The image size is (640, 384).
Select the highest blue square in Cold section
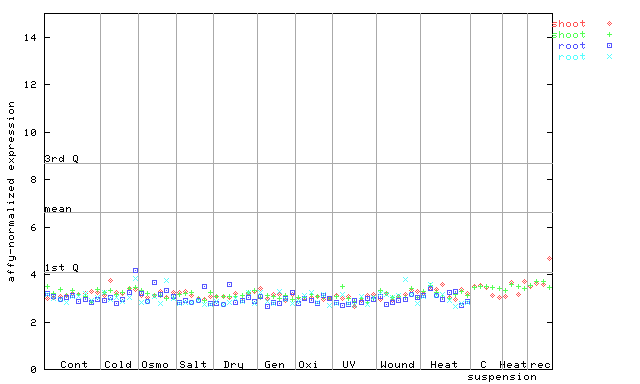coord(136,270)
